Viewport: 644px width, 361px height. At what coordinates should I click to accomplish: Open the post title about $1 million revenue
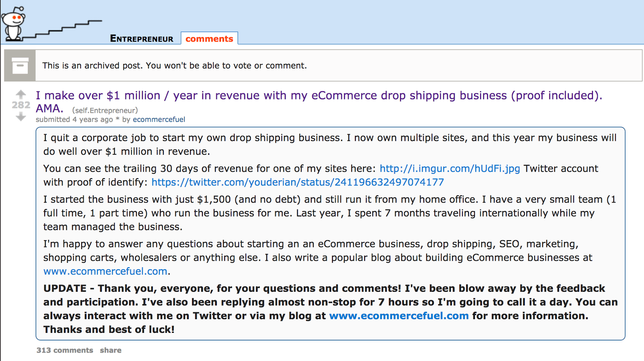pos(319,95)
